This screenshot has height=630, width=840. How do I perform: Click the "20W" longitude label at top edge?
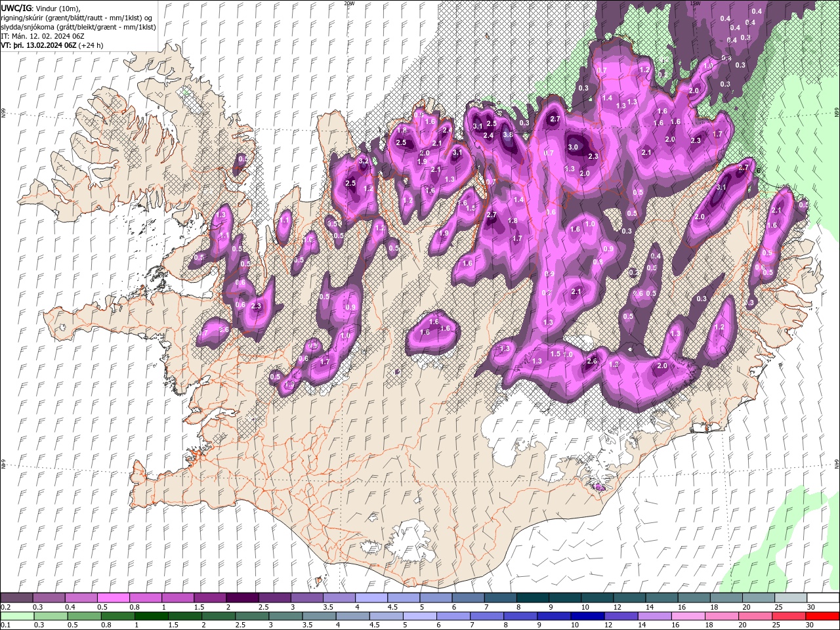(x=349, y=3)
